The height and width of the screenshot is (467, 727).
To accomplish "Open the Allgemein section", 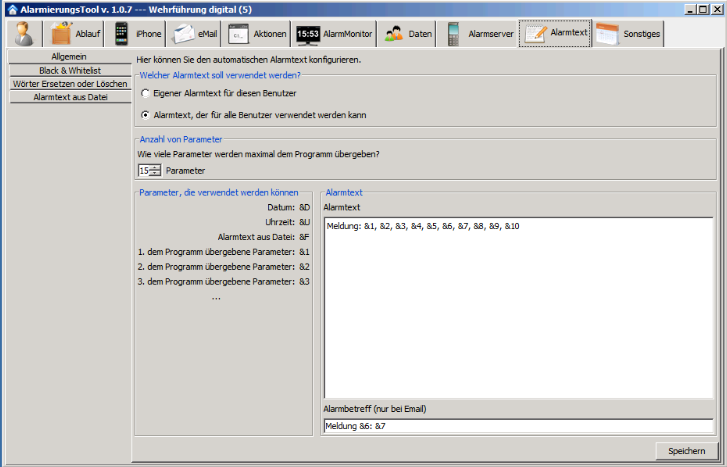I will [69, 57].
